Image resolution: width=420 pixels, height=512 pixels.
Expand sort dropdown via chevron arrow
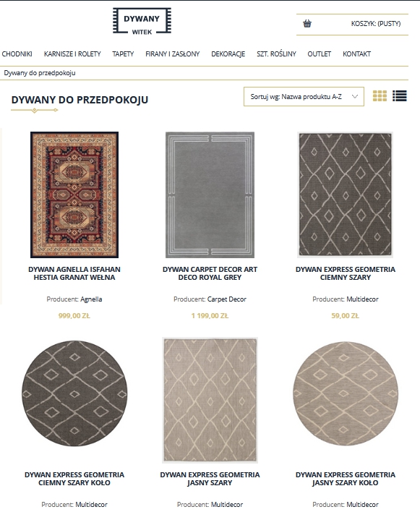(355, 97)
